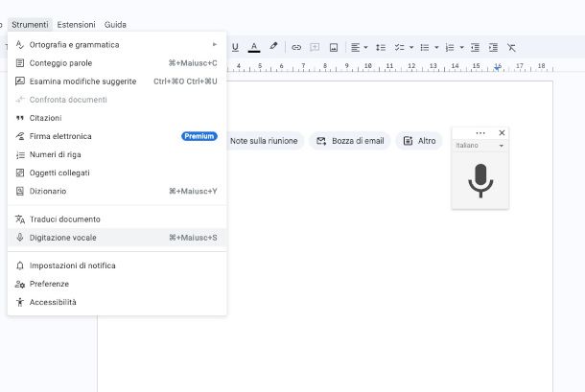Close the voice typing panel
This screenshot has height=392, width=585.
pos(502,132)
